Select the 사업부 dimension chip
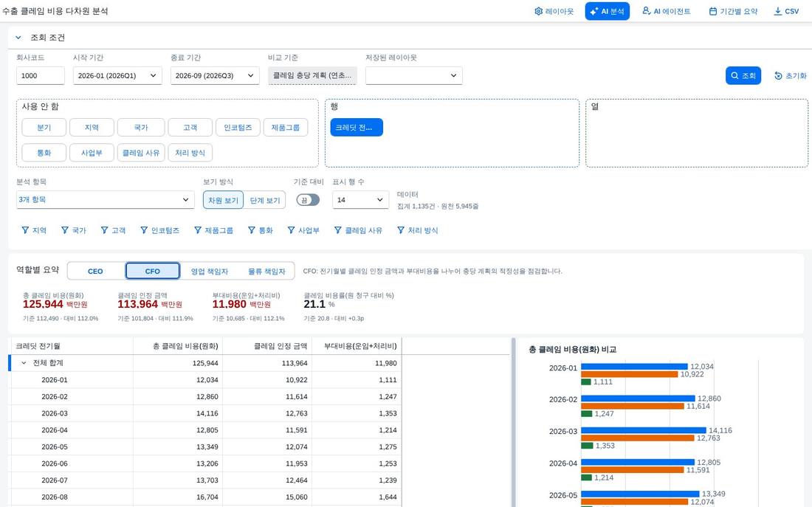Viewport: 812px width, 507px height. point(92,153)
